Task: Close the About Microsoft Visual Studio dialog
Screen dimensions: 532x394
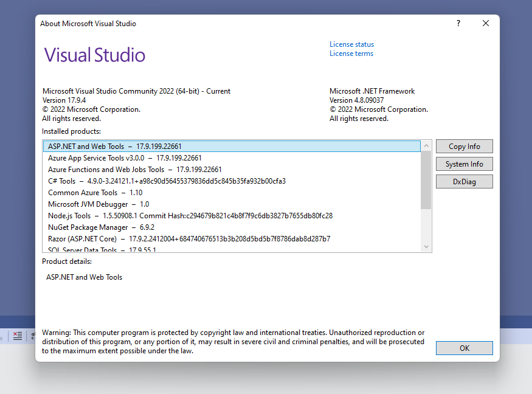Action: [486, 23]
